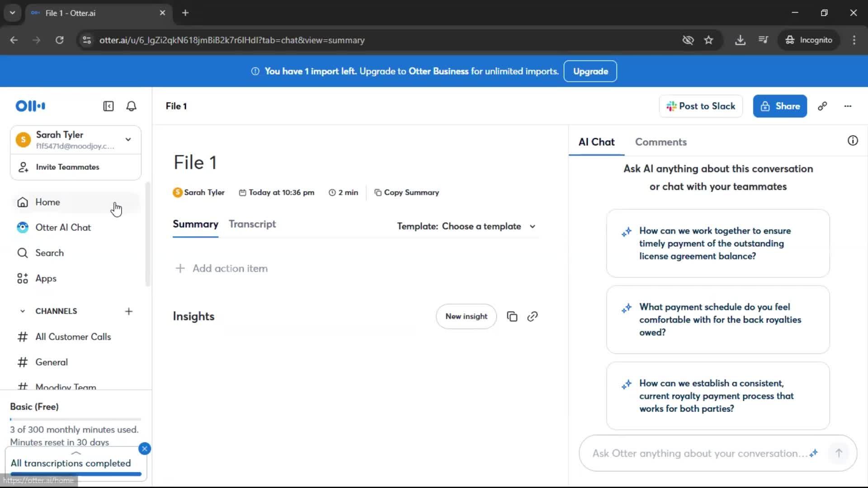The height and width of the screenshot is (488, 868).
Task: Copy conversation link icon in header
Action: (822, 106)
